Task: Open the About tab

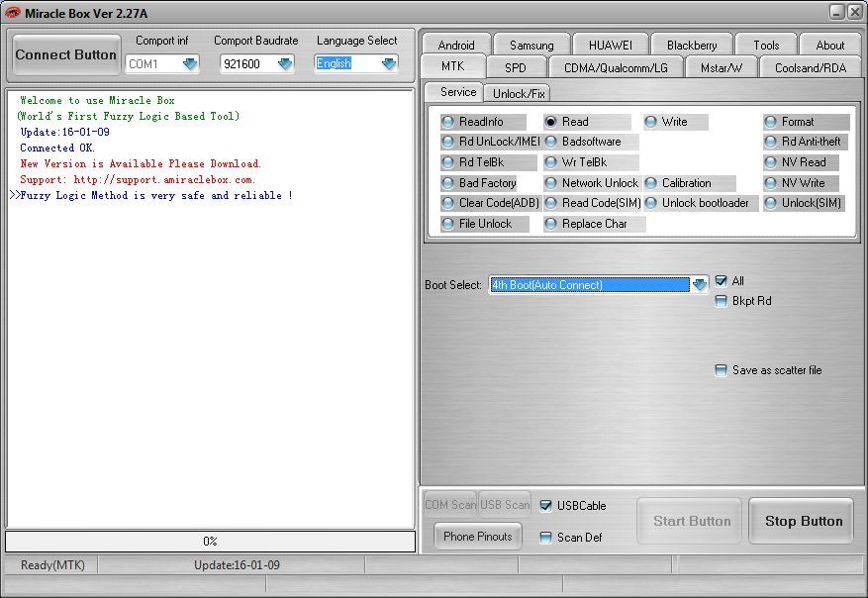Action: click(x=829, y=45)
